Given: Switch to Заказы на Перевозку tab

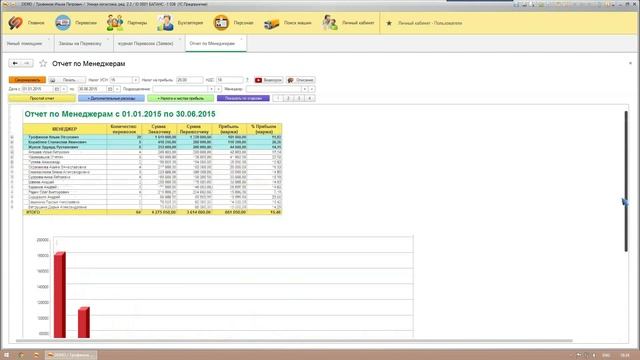Looking at the screenshot, I should click(80, 43).
